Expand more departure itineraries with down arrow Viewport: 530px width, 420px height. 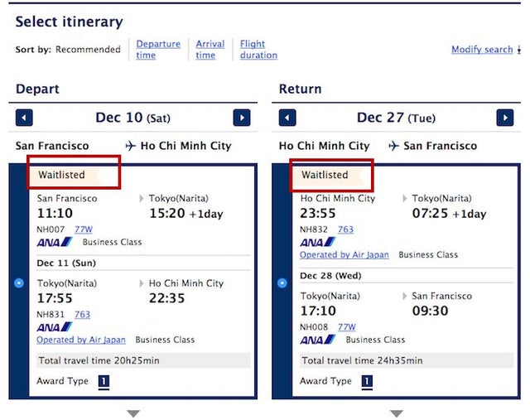tap(133, 413)
